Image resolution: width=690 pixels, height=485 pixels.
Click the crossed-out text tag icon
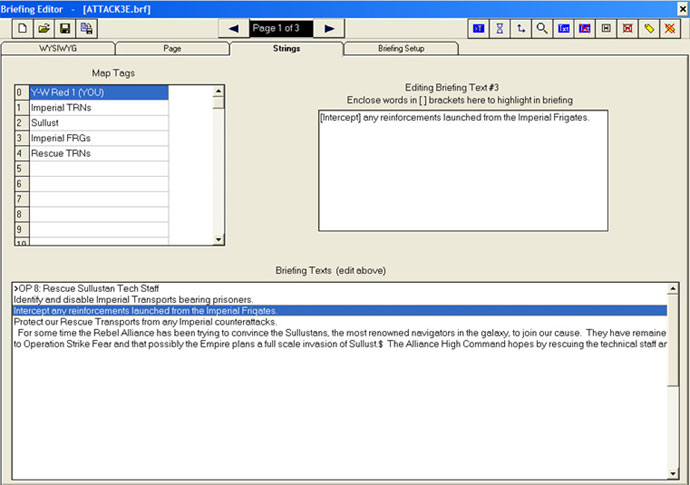tap(585, 29)
